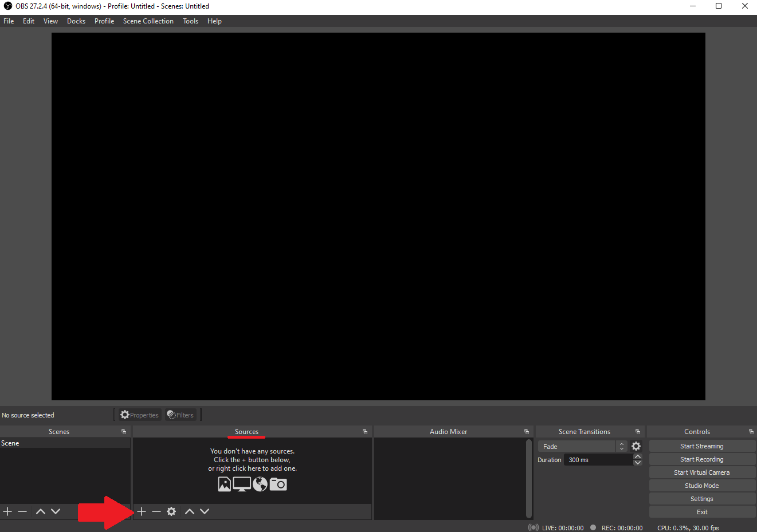Click the OBS logo in title bar
757x532 pixels.
[x=7, y=6]
